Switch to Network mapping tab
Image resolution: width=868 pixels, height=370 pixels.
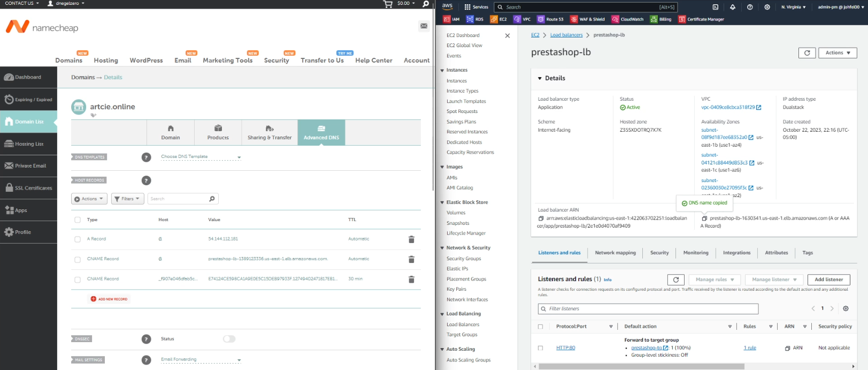pyautogui.click(x=616, y=253)
